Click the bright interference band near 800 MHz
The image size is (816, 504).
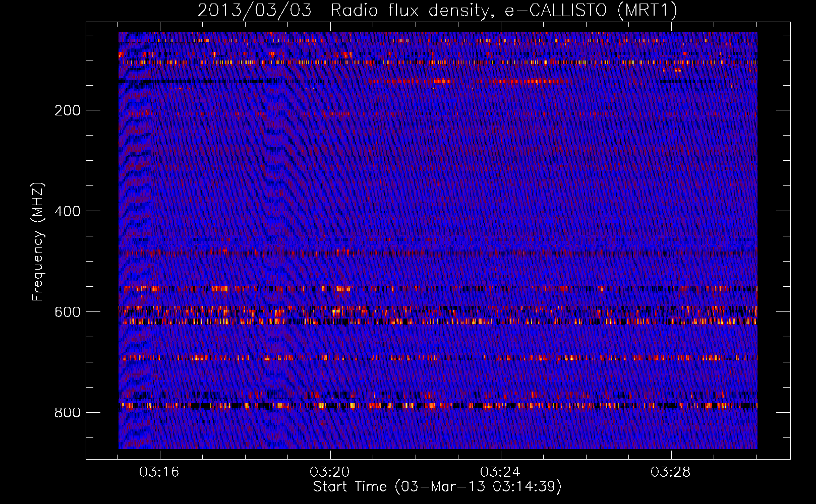[438, 405]
